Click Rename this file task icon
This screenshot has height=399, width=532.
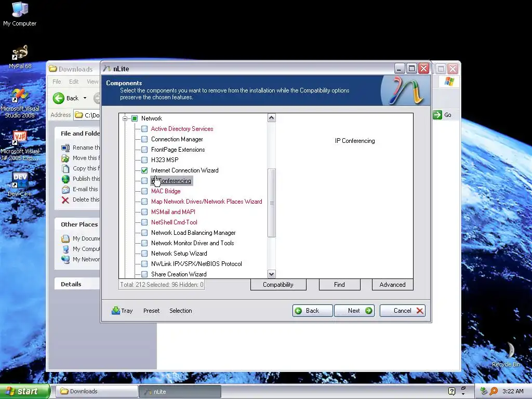(65, 148)
